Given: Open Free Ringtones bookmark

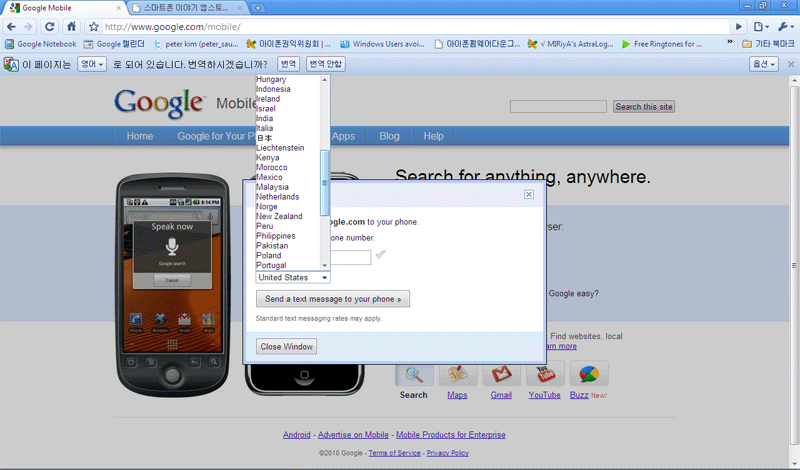Looking at the screenshot, I should 662,44.
